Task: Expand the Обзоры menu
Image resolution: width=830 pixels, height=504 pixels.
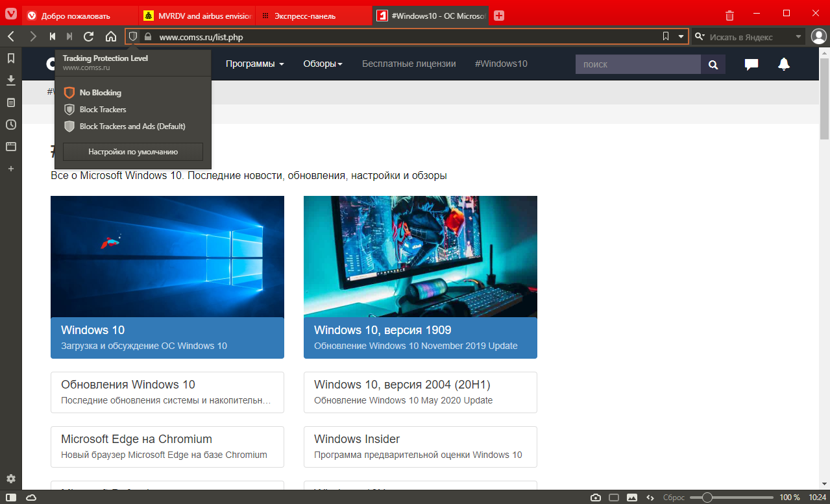Action: tap(323, 64)
